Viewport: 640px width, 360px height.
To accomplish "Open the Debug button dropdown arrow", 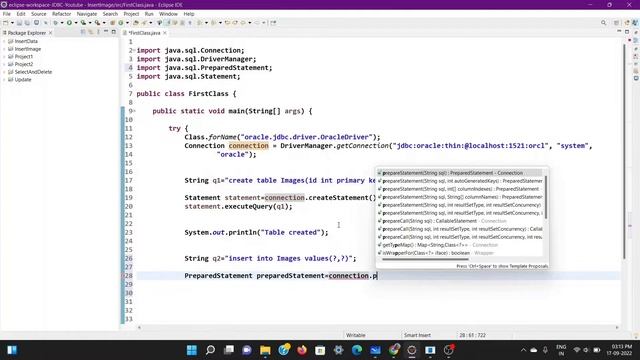I will pyautogui.click(x=62, y=23).
